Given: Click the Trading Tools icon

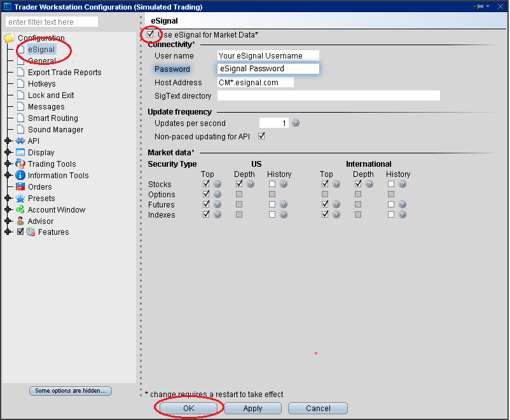Looking at the screenshot, I should [x=20, y=164].
